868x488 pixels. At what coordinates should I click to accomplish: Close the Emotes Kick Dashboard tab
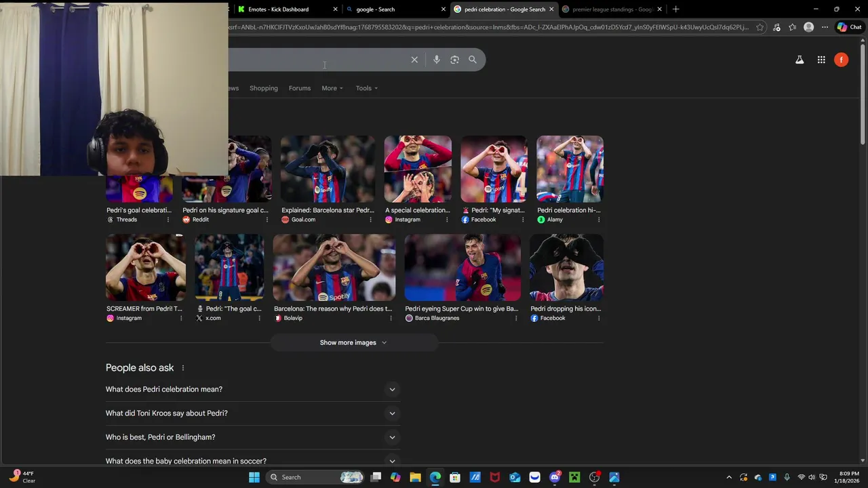click(x=335, y=9)
